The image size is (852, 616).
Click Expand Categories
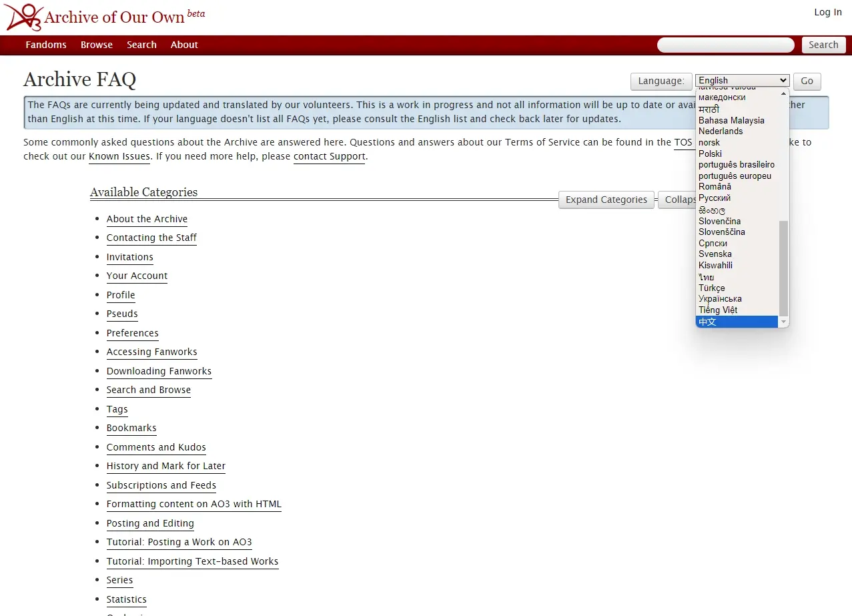pyautogui.click(x=605, y=200)
